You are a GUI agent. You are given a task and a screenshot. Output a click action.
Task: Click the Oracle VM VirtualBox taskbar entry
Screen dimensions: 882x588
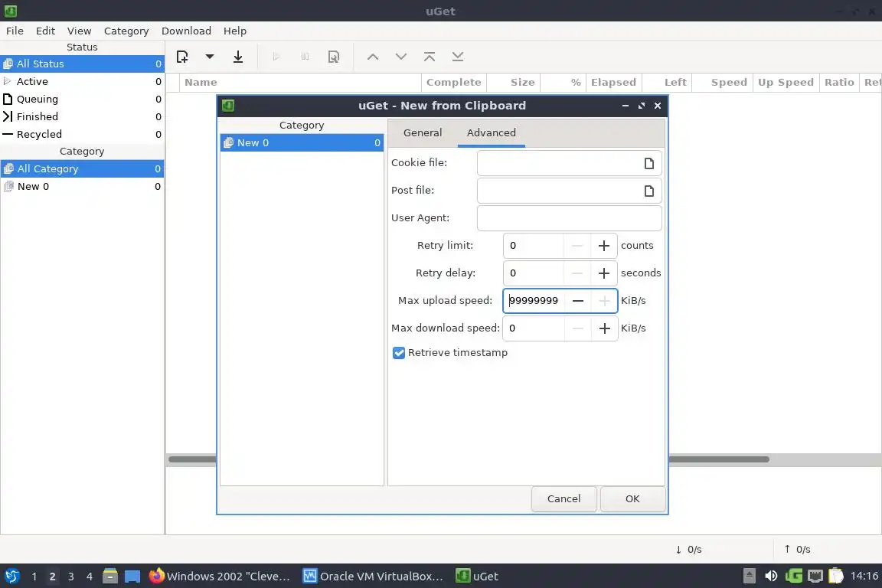click(x=373, y=577)
